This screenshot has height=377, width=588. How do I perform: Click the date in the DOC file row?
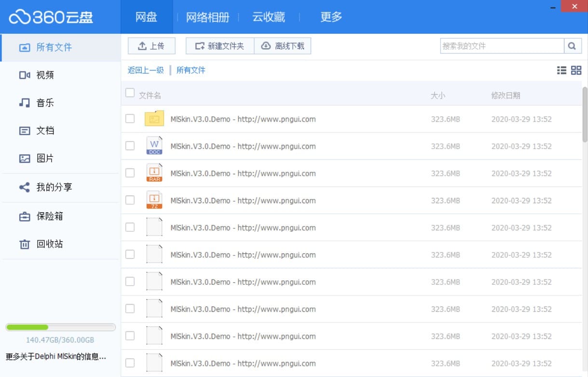coord(521,146)
